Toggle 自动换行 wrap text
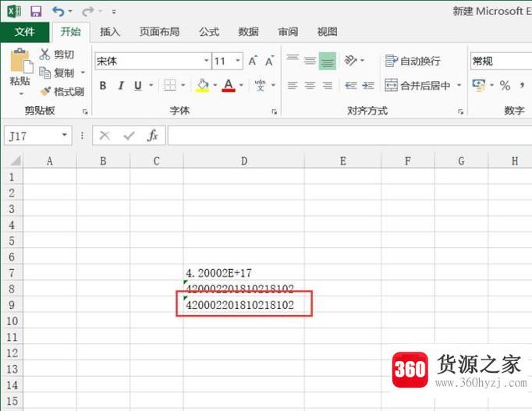This screenshot has height=411, width=532. (413, 61)
